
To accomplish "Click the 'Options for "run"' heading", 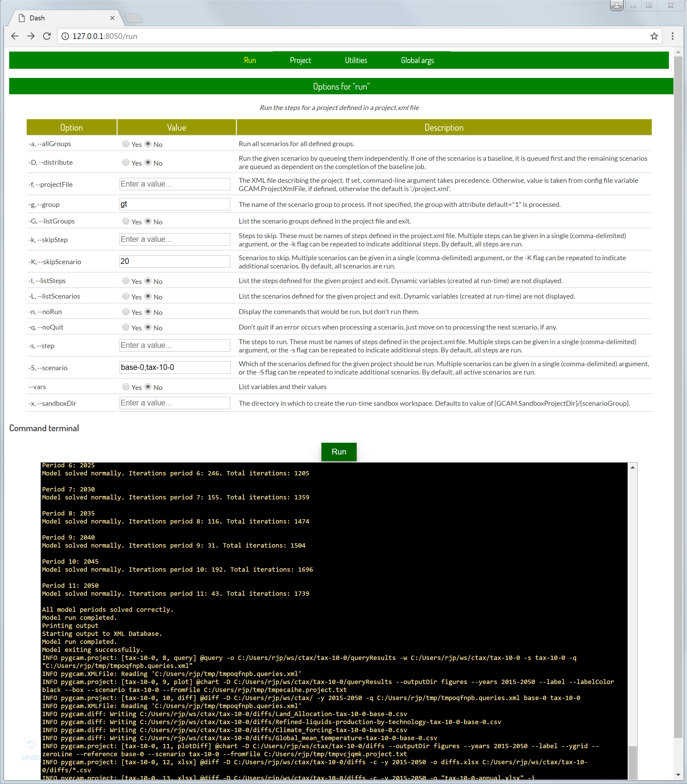I will pos(341,87).
